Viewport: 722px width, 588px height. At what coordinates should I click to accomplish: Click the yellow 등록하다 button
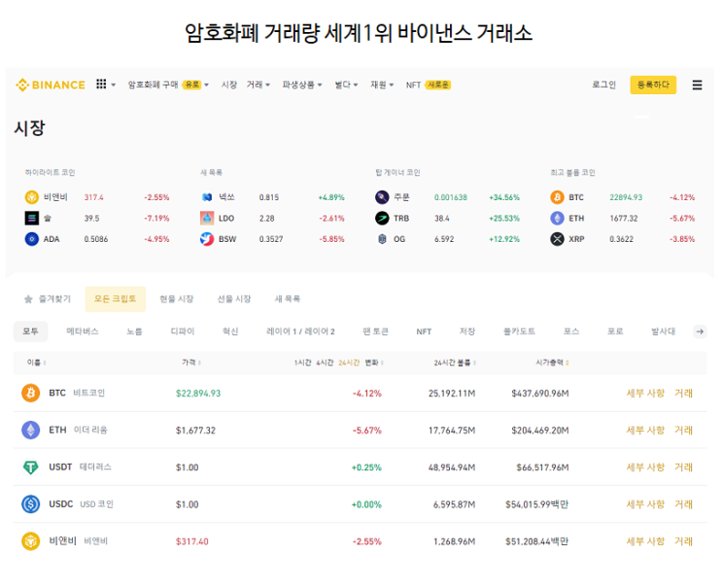[x=653, y=85]
